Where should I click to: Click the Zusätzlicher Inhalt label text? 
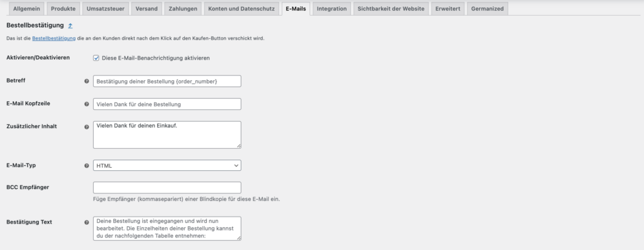(31, 126)
